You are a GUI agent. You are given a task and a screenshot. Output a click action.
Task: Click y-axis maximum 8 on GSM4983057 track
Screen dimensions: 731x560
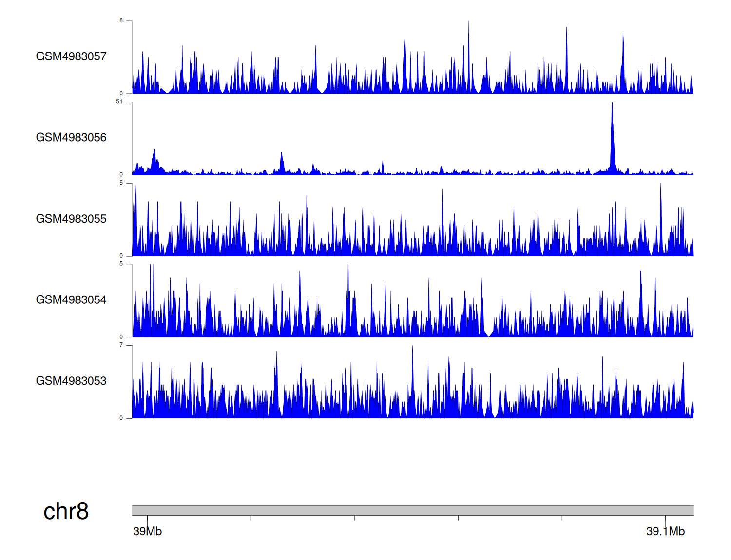tap(121, 20)
